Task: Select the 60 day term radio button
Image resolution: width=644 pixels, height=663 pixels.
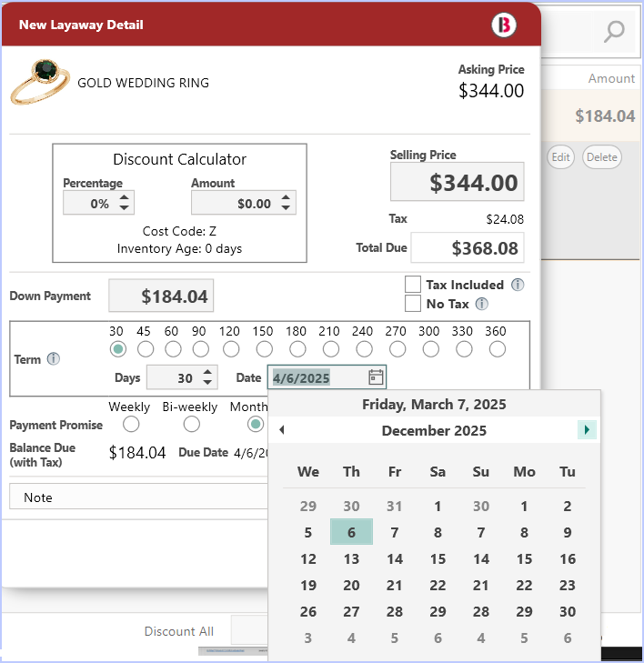Action: click(x=173, y=349)
